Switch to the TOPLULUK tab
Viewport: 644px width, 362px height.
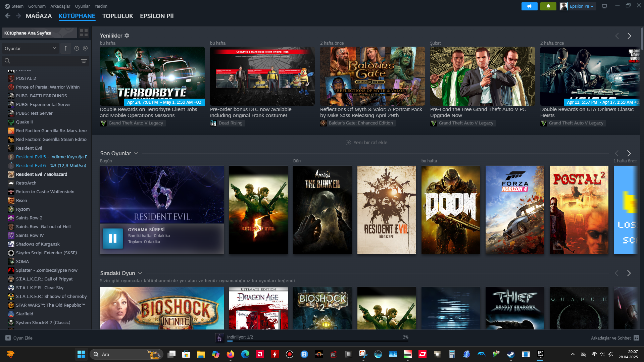click(117, 16)
